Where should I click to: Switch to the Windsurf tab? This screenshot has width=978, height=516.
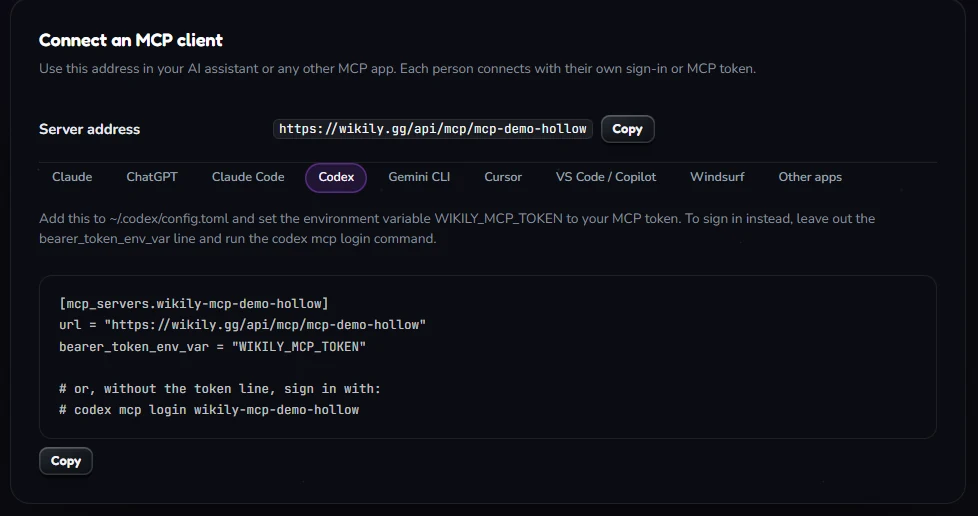(717, 177)
